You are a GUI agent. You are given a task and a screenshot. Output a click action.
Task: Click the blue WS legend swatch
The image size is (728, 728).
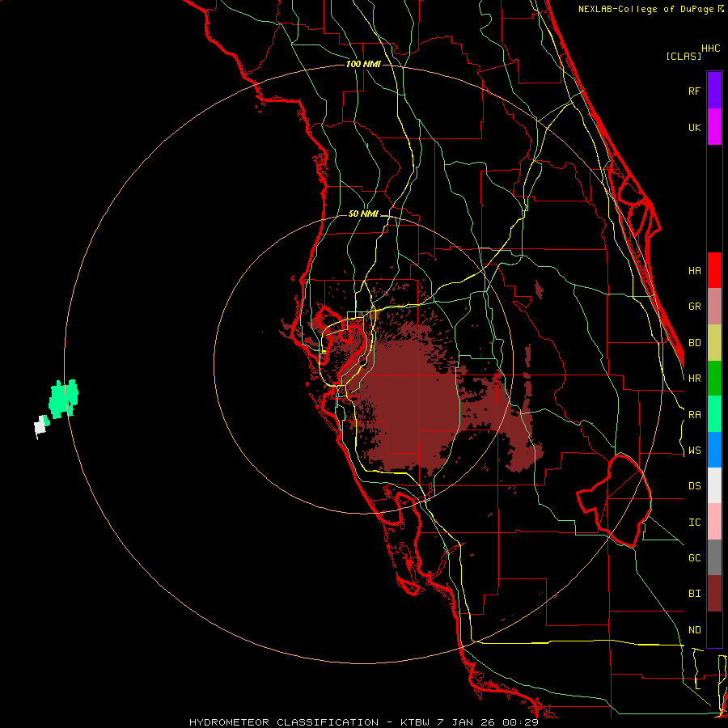click(714, 450)
